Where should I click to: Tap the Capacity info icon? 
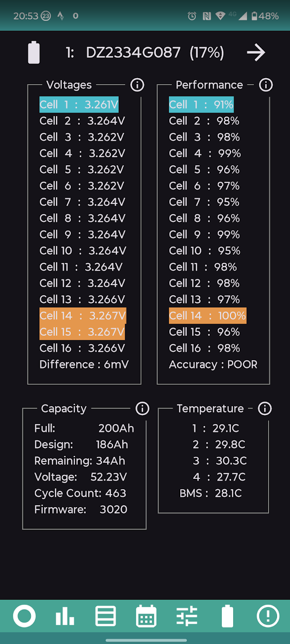click(x=143, y=409)
